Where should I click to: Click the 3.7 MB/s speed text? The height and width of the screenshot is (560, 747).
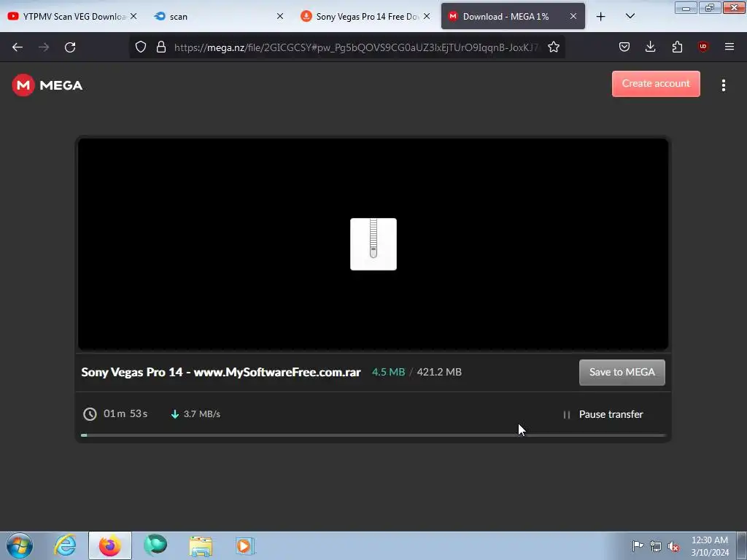click(202, 414)
